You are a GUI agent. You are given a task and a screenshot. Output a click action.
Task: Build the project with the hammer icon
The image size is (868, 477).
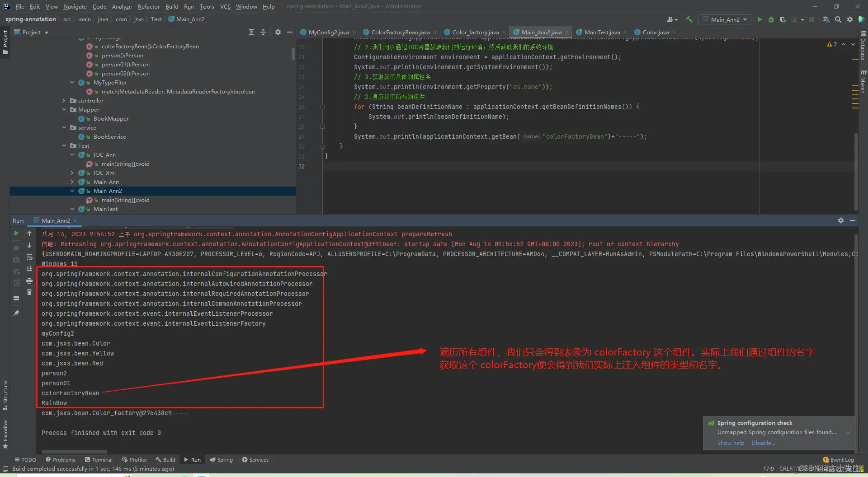[689, 19]
